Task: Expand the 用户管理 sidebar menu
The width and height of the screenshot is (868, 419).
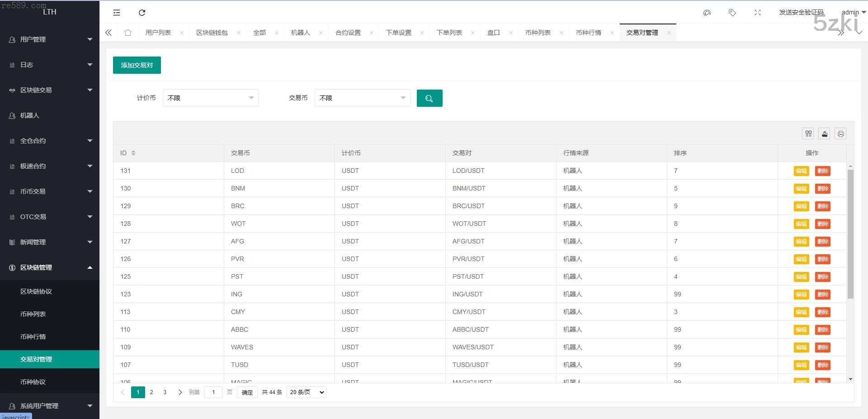Action: coord(50,39)
